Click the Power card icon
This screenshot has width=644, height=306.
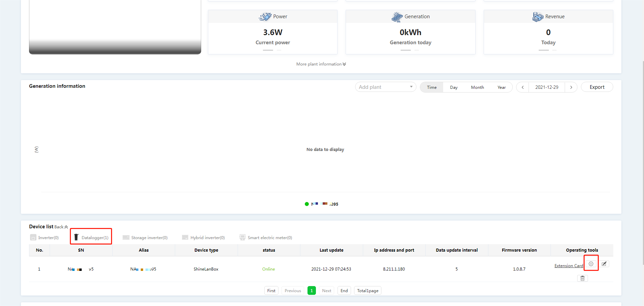tap(265, 17)
